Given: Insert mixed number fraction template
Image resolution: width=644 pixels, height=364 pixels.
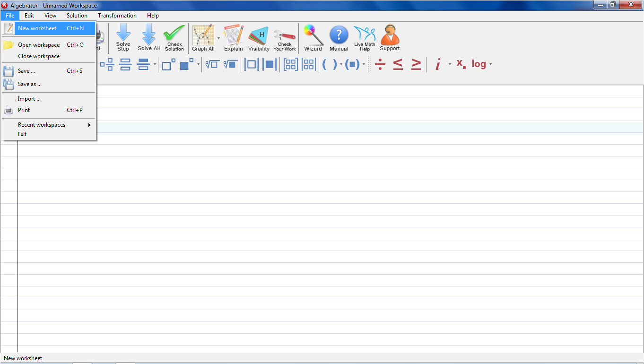Looking at the screenshot, I should click(107, 64).
